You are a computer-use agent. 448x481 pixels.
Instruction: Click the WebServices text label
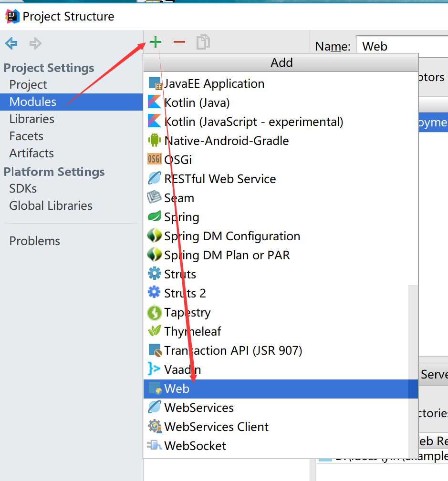[x=198, y=408]
